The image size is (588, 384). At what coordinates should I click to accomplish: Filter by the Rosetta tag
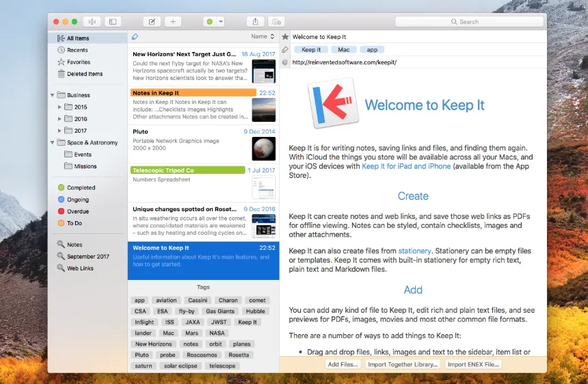click(239, 355)
